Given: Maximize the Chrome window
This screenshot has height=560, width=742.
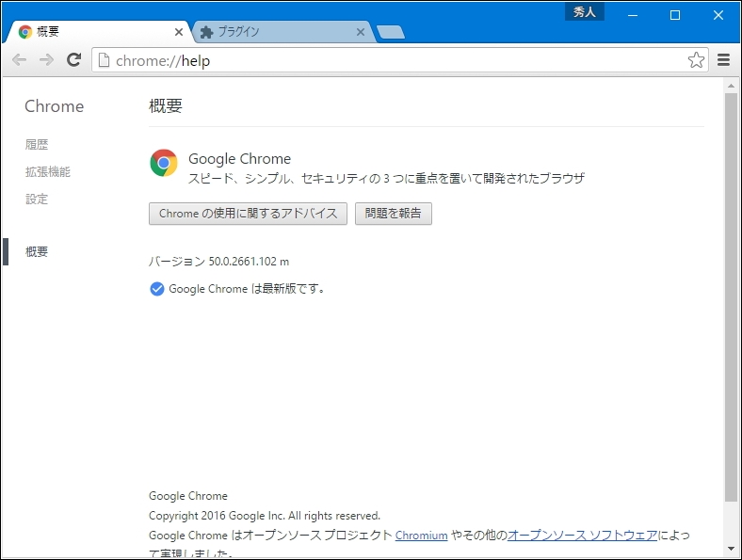Looking at the screenshot, I should (675, 15).
